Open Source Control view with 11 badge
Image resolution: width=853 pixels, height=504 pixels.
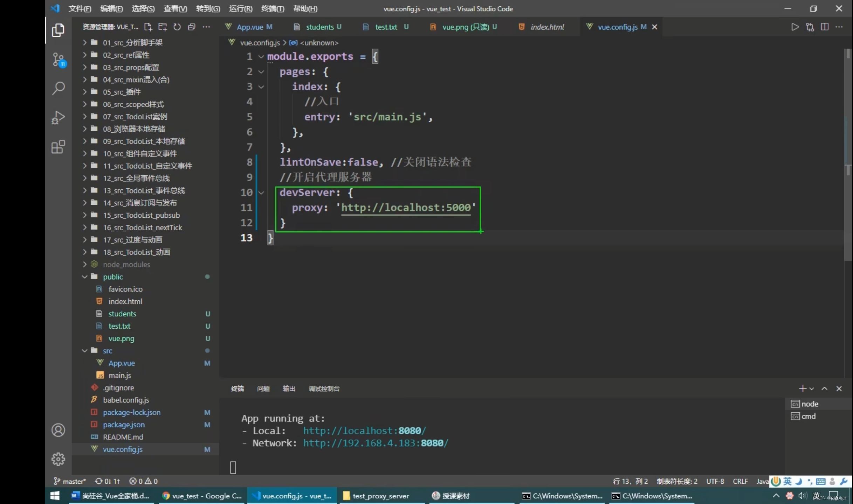coord(59,60)
